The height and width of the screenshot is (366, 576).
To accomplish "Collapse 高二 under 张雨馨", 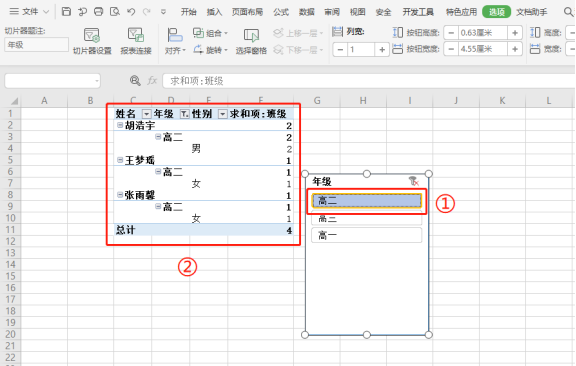I will 158,206.
